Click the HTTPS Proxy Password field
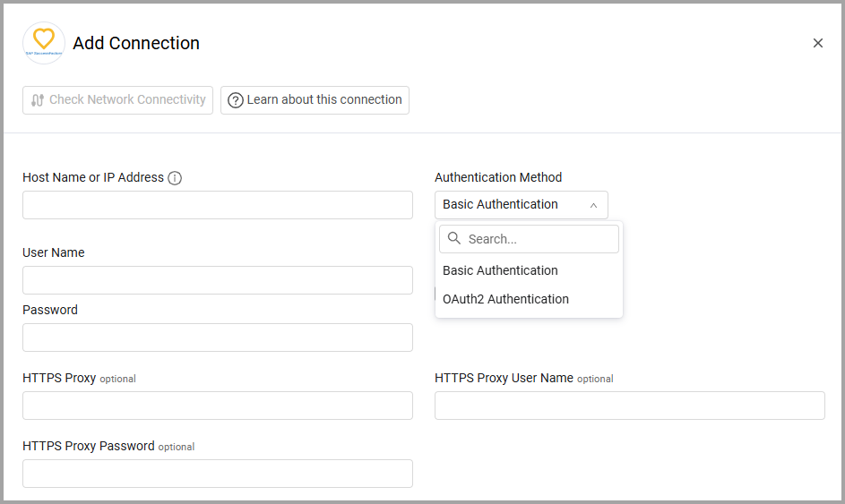Viewport: 845px width, 504px height. 218,474
